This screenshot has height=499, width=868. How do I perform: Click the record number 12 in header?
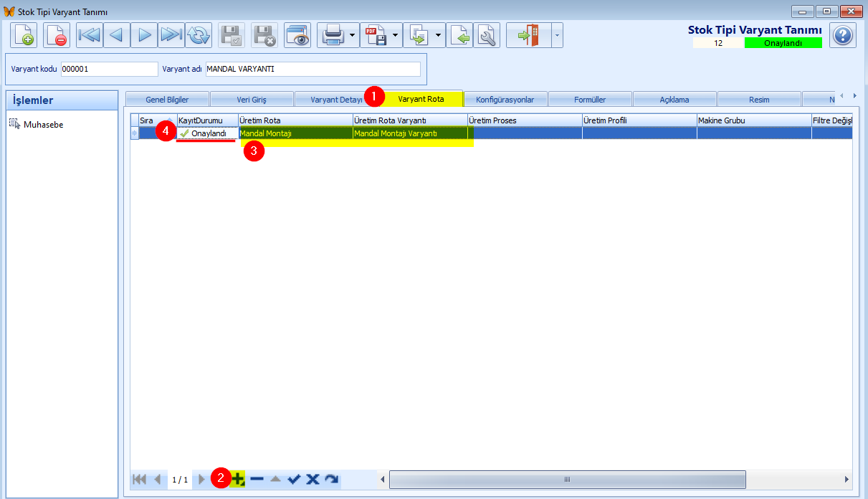[718, 43]
